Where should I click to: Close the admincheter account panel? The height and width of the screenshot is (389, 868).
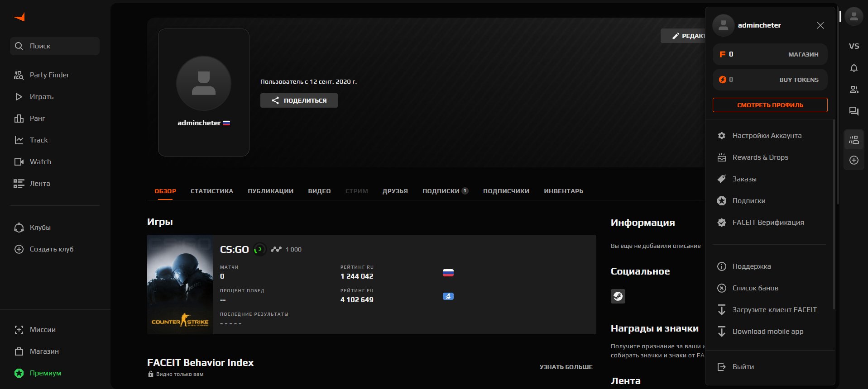[820, 25]
